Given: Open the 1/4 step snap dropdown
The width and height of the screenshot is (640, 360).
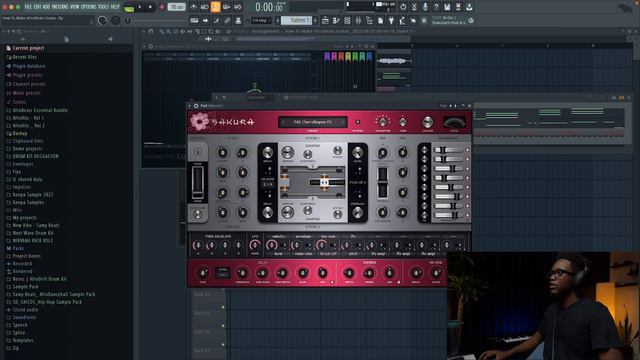Looking at the screenshot, I should 260,20.
